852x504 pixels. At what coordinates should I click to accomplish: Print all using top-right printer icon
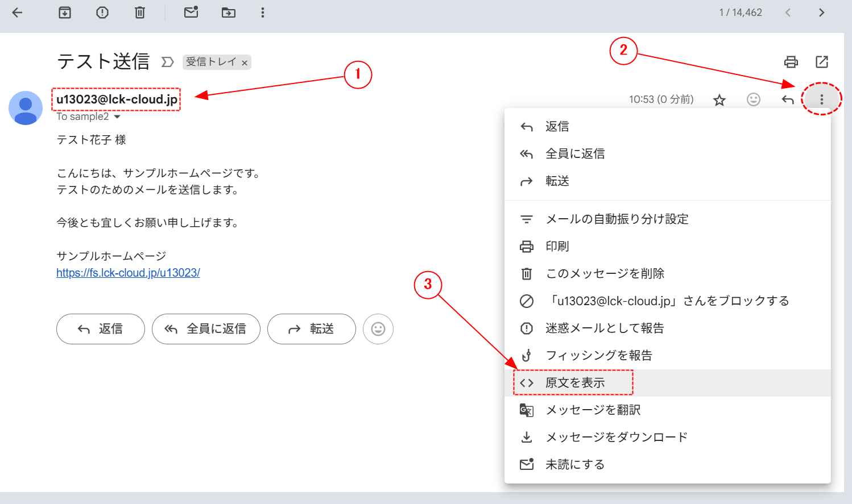click(x=791, y=62)
